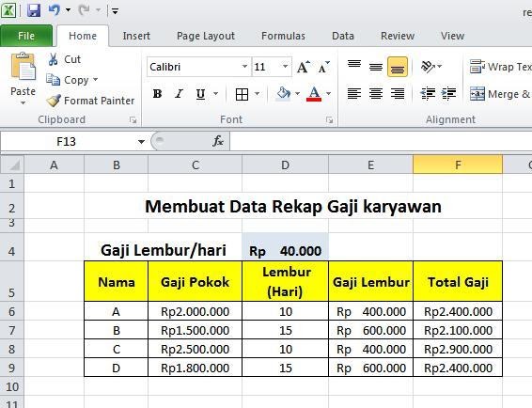
Task: Click the Insert Function fx icon
Action: point(218,141)
